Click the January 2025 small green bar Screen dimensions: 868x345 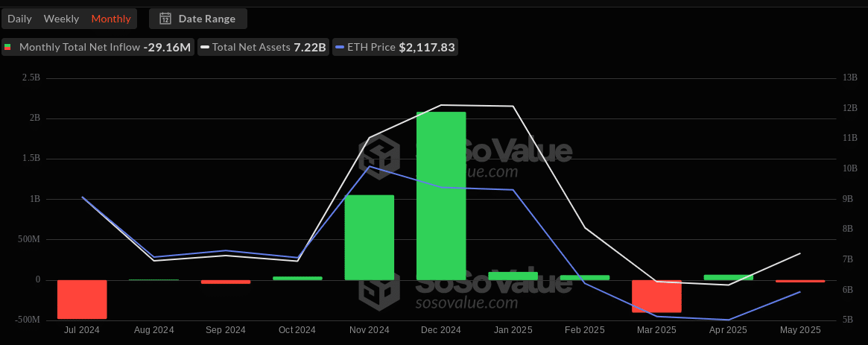(513, 276)
